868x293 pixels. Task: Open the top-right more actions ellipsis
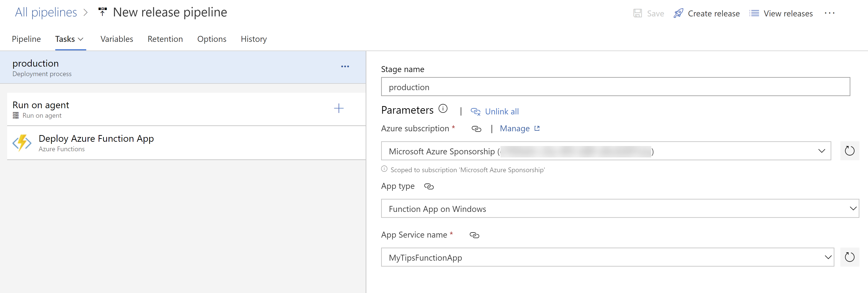coord(830,14)
